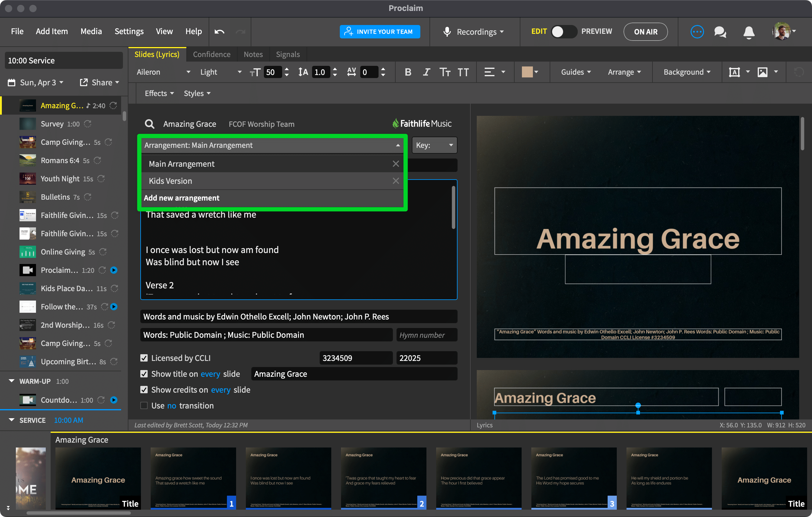
Task: Open the Styles dropdown
Action: click(197, 93)
